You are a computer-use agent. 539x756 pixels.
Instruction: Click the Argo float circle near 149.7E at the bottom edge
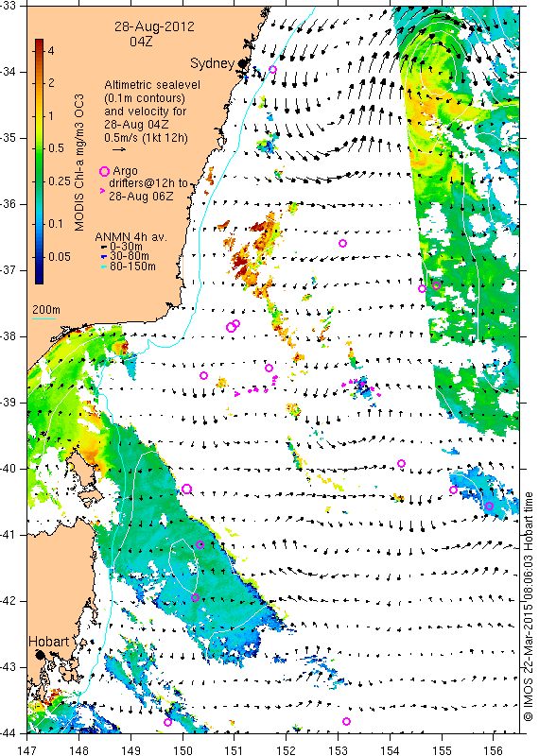click(168, 722)
